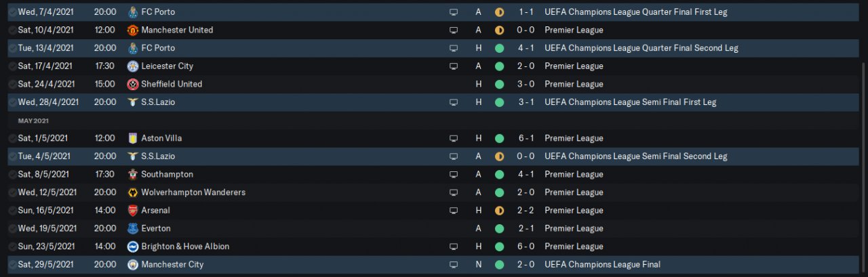Click the Manchester United club badge
868x277 pixels.
pos(133,30)
